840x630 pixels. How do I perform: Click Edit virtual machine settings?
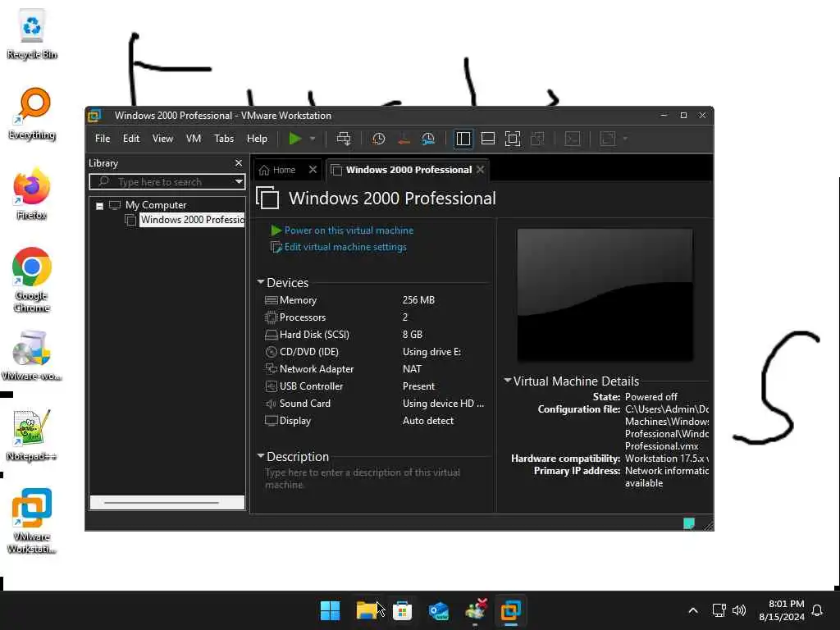pyautogui.click(x=345, y=247)
